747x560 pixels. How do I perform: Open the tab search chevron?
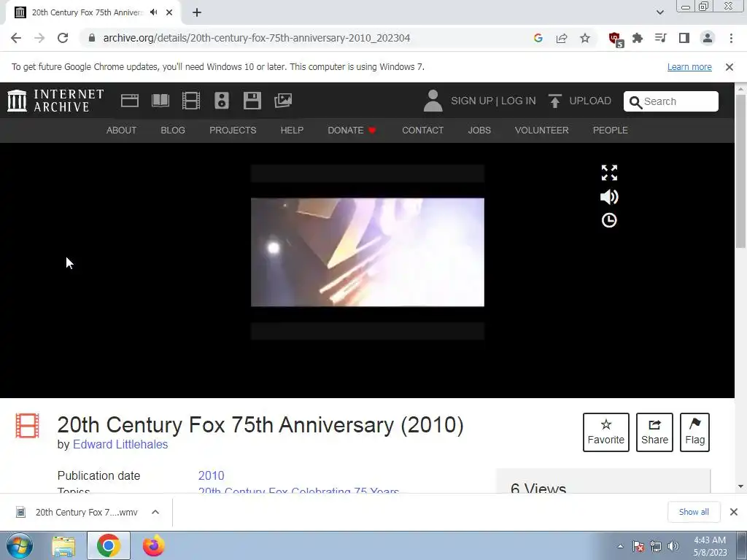click(x=659, y=12)
